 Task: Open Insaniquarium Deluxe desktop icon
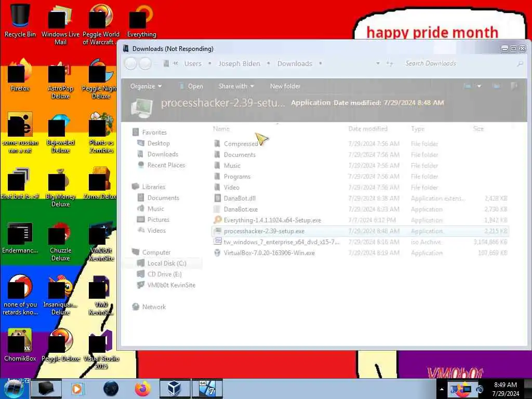[60, 295]
